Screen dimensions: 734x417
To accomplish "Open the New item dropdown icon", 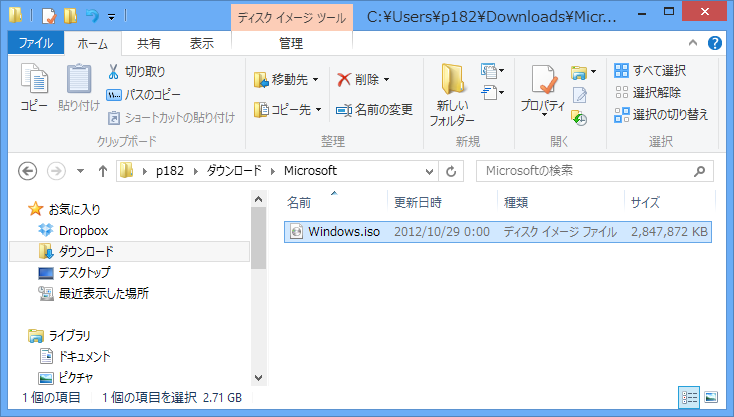I will (492, 71).
